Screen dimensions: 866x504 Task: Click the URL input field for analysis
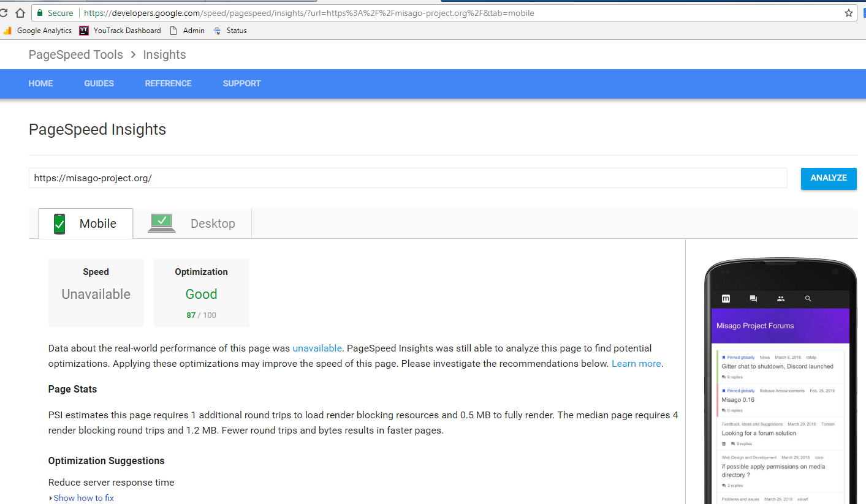pyautogui.click(x=408, y=178)
